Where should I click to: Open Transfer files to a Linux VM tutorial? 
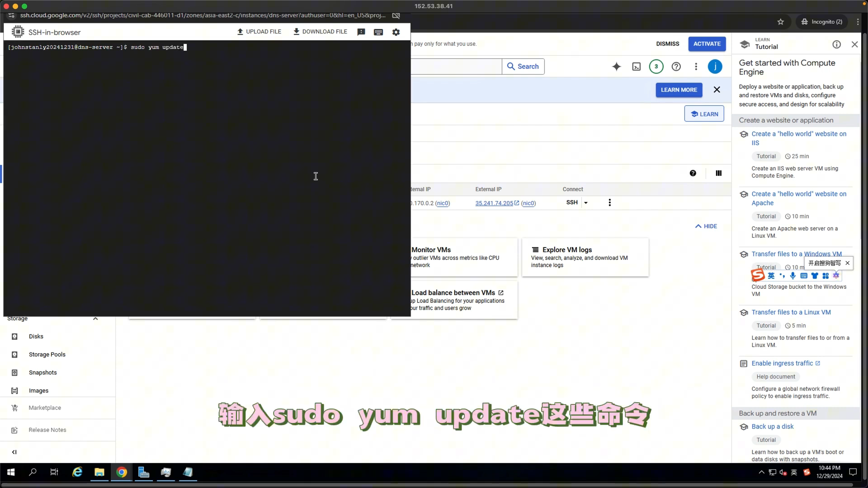click(x=791, y=312)
